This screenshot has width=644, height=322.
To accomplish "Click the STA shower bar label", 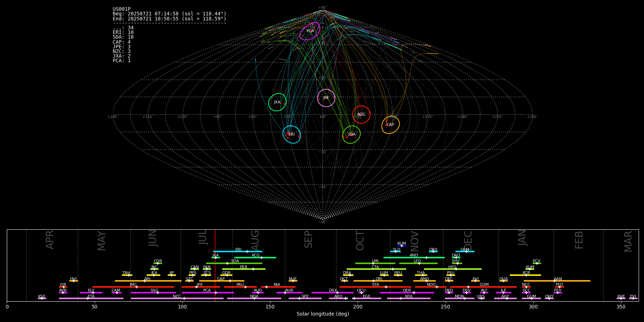I will pos(375,284).
